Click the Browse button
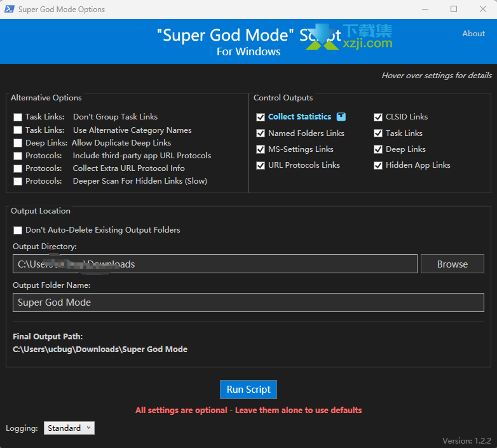This screenshot has width=497, height=448. click(x=453, y=264)
